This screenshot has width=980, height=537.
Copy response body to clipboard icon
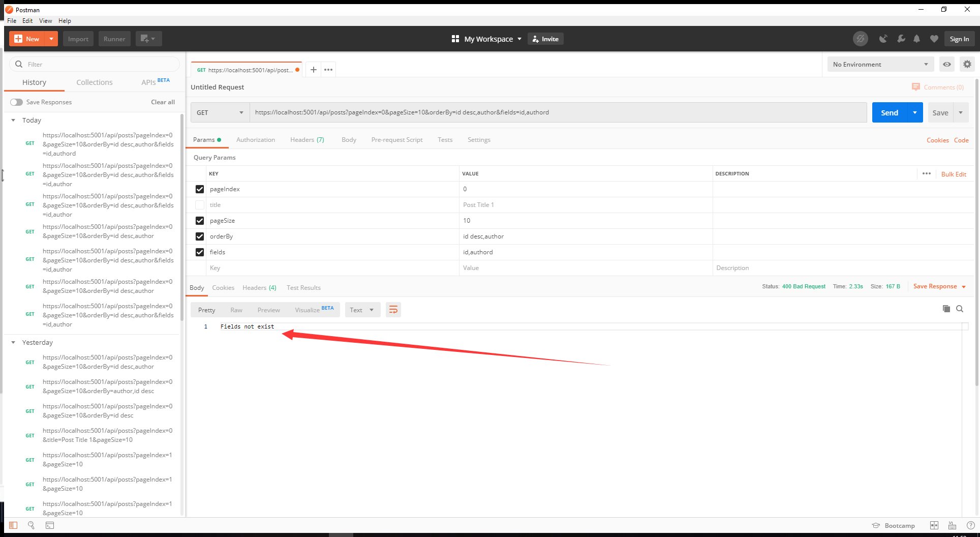(946, 309)
